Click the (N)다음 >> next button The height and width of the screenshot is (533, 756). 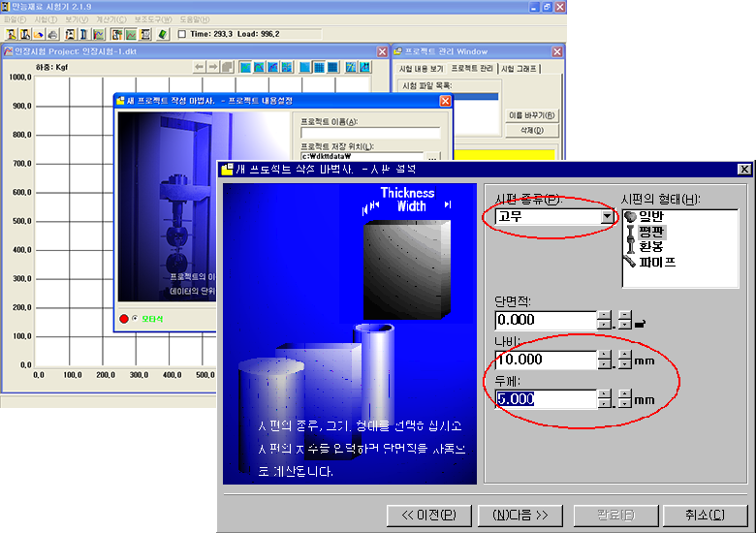click(520, 515)
